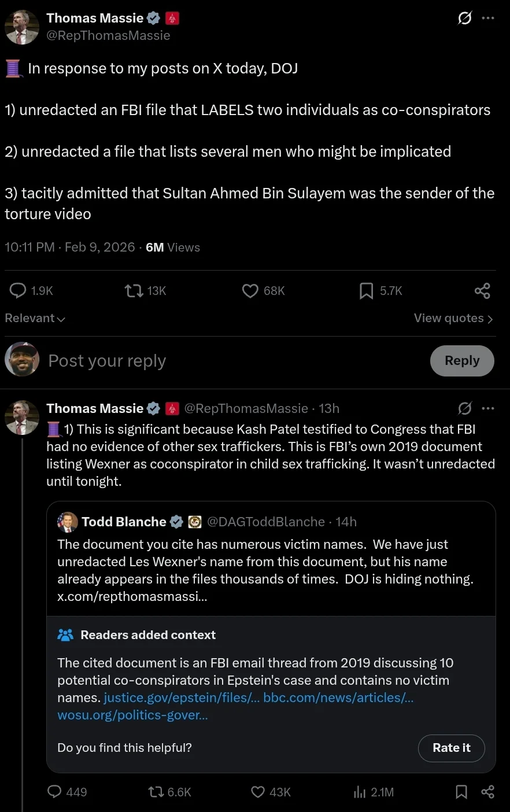Image resolution: width=510 pixels, height=812 pixels.
Task: Share the main post via share icon
Action: (482, 290)
